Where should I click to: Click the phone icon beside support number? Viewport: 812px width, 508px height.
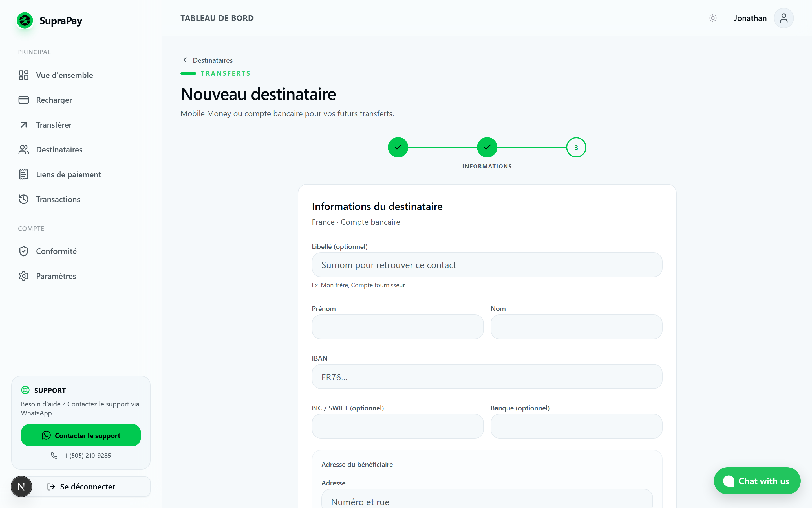click(54, 455)
